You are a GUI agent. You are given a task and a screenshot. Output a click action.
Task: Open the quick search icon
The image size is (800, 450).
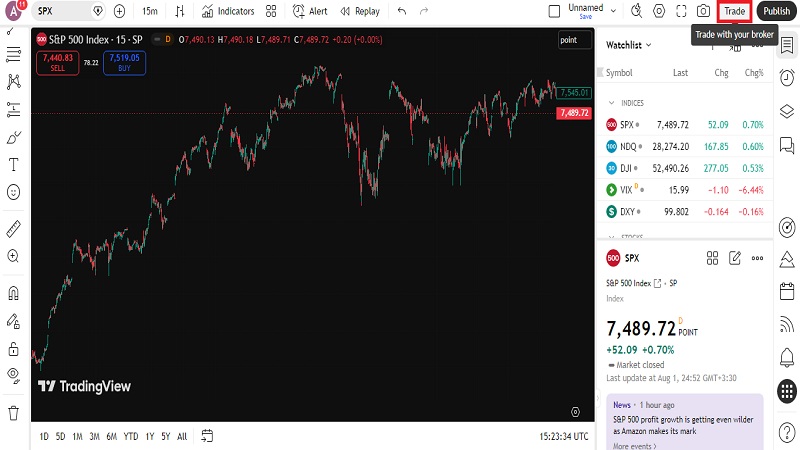point(636,11)
